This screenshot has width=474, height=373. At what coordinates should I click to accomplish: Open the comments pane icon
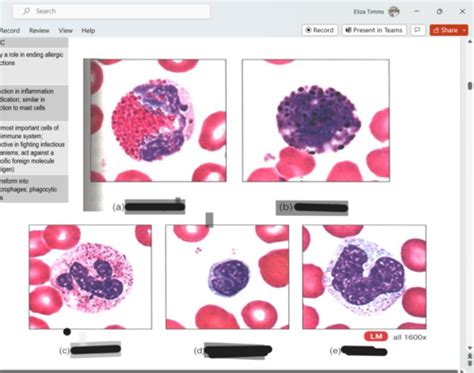(x=417, y=30)
